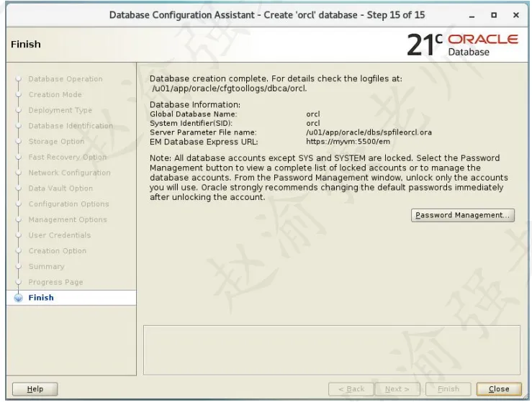Select the Fast Recovery Option step
This screenshot has height=402, width=532.
(x=68, y=157)
